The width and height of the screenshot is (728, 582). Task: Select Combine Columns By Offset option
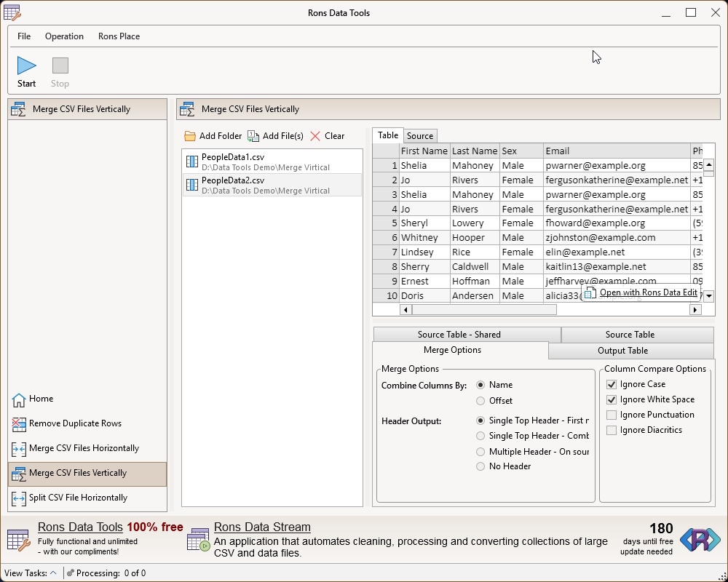coord(480,401)
